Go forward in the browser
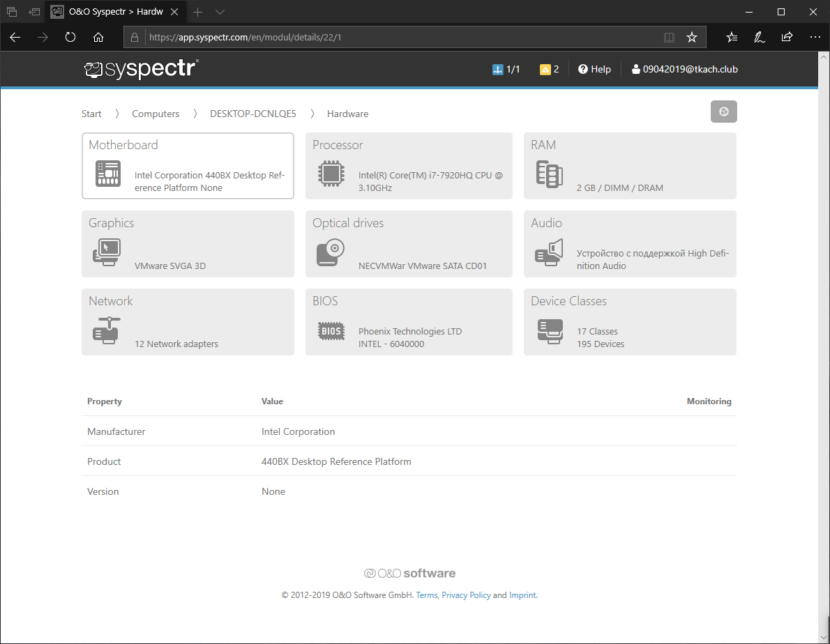 (x=43, y=37)
